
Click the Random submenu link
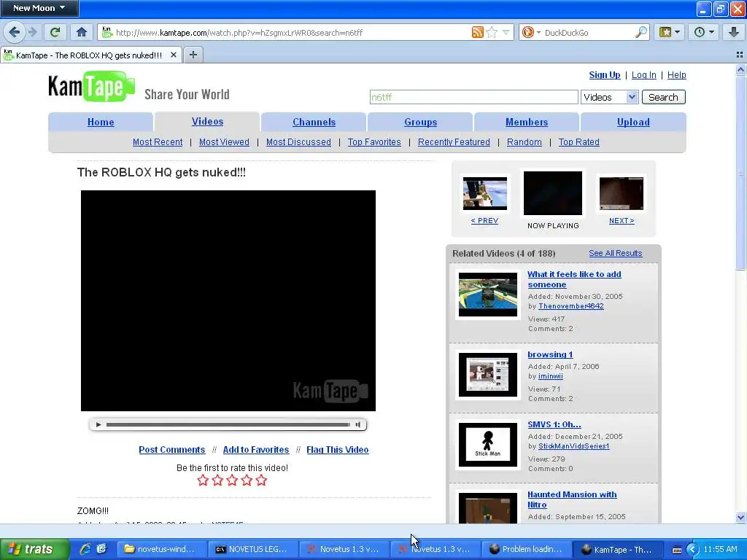[524, 142]
